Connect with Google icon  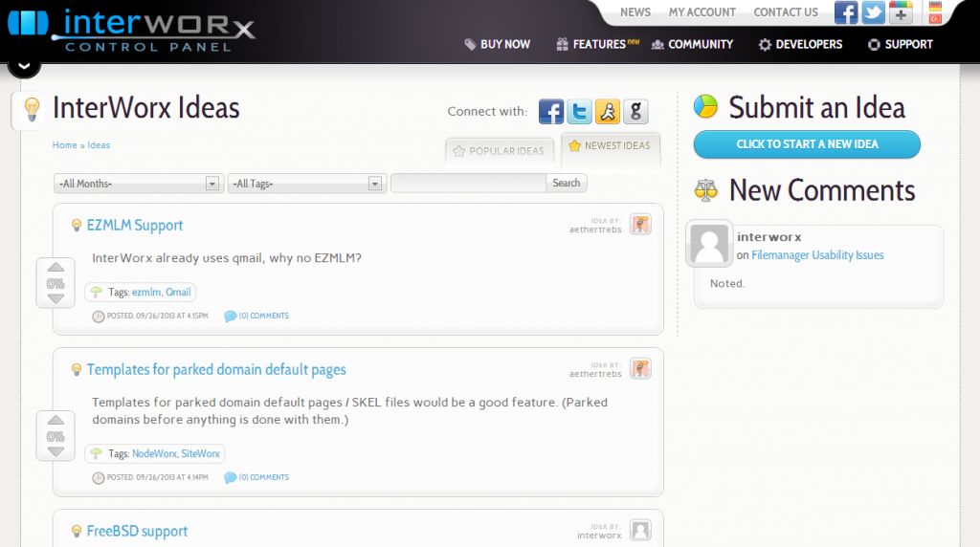(635, 112)
